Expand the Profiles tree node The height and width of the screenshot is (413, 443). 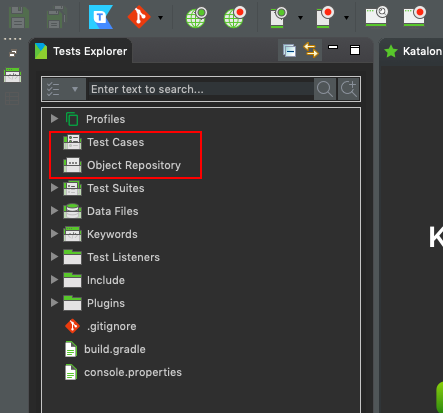click(x=54, y=119)
